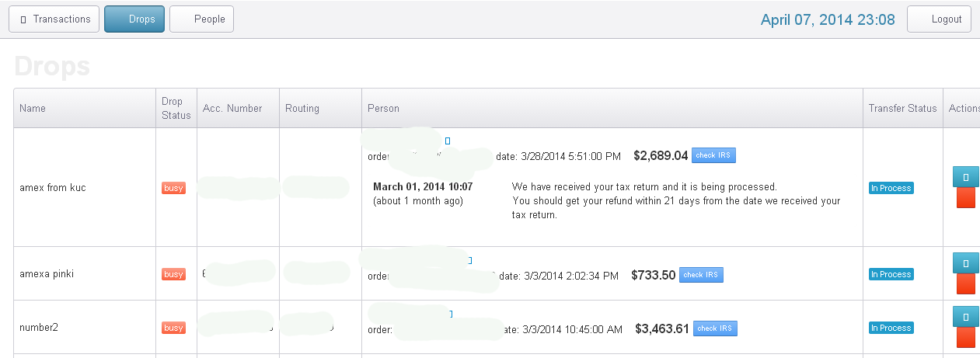Click the amount $733.50

pos(654,275)
